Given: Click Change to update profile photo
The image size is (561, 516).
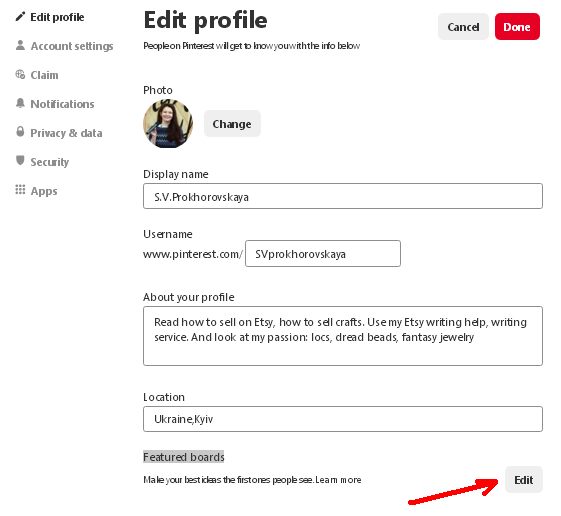Looking at the screenshot, I should pos(232,124).
